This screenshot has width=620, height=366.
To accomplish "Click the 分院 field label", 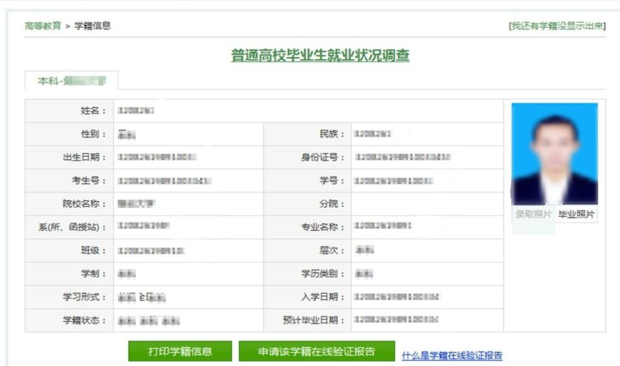I will (x=332, y=204).
